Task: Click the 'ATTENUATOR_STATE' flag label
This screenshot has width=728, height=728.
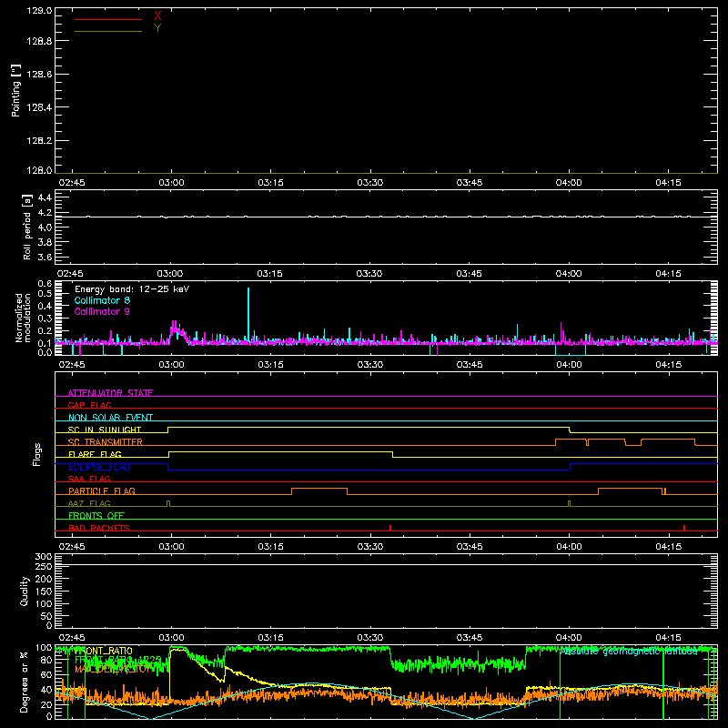Action: (110, 393)
